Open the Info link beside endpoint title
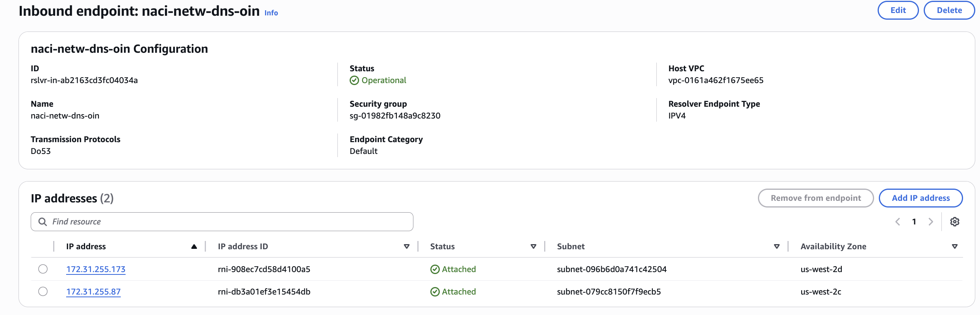 (x=271, y=13)
